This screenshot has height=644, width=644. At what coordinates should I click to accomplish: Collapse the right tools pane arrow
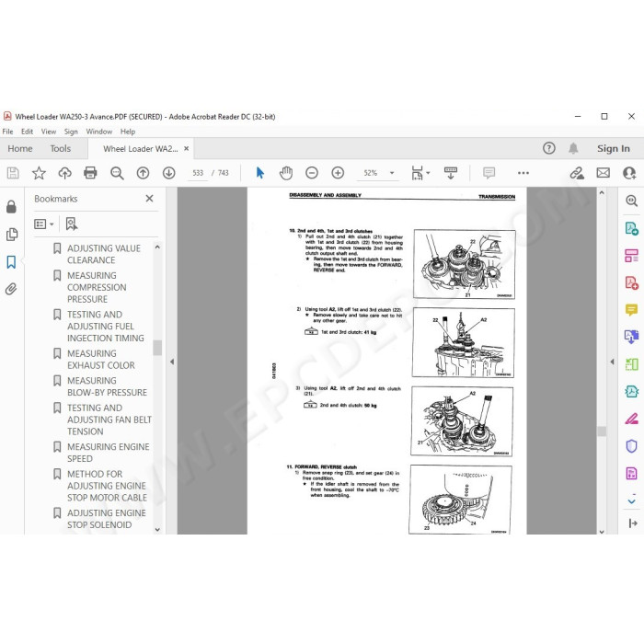(x=612, y=362)
